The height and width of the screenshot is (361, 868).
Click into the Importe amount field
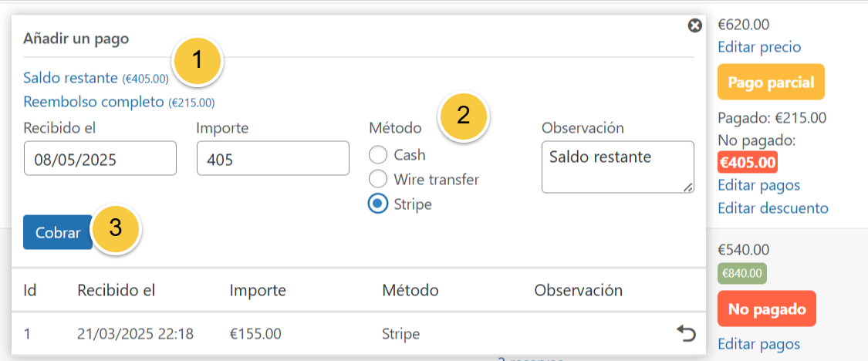click(x=273, y=158)
